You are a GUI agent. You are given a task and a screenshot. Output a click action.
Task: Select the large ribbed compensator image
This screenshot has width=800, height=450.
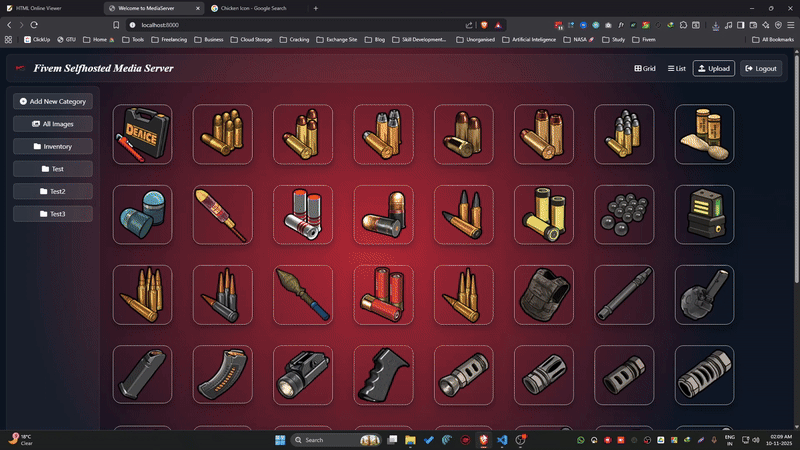coord(705,375)
